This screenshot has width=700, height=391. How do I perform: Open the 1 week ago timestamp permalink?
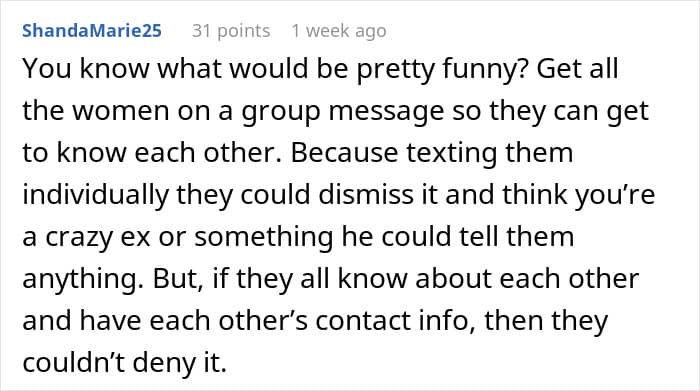[339, 31]
